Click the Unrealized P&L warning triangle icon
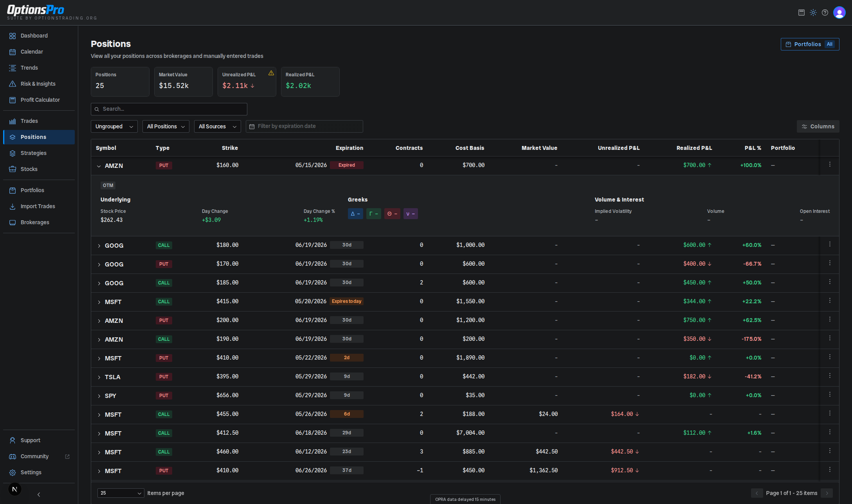This screenshot has width=852, height=504. click(x=271, y=73)
